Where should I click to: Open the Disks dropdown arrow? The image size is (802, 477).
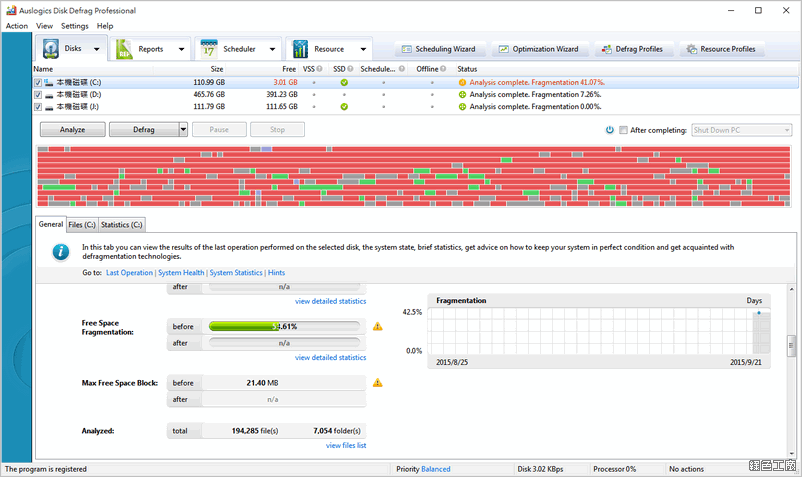pos(97,49)
